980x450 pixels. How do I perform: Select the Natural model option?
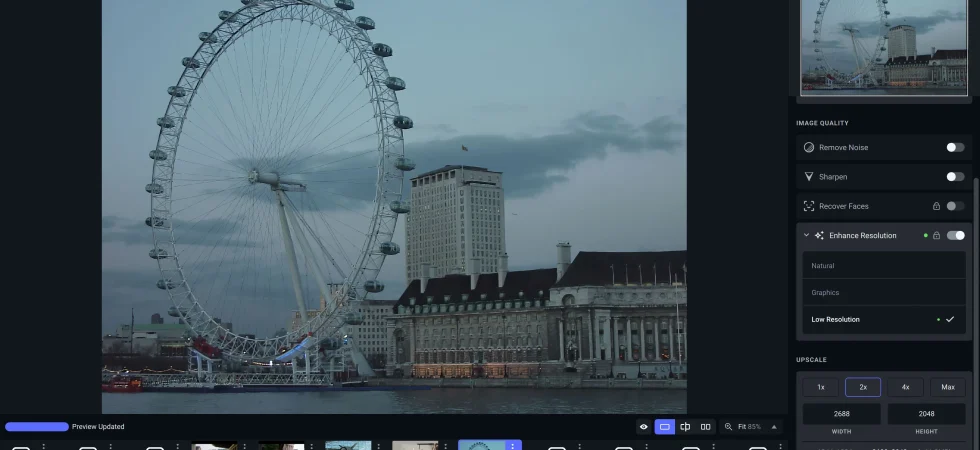coord(884,266)
